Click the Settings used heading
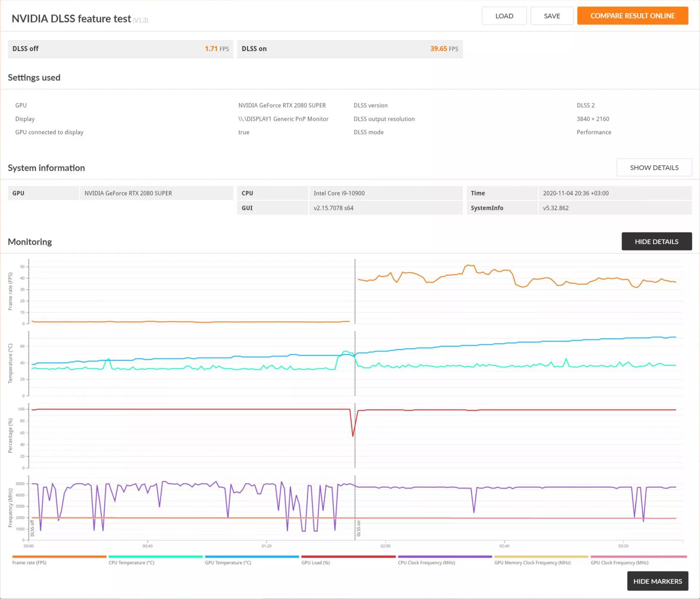Image resolution: width=700 pixels, height=599 pixels. pyautogui.click(x=34, y=78)
